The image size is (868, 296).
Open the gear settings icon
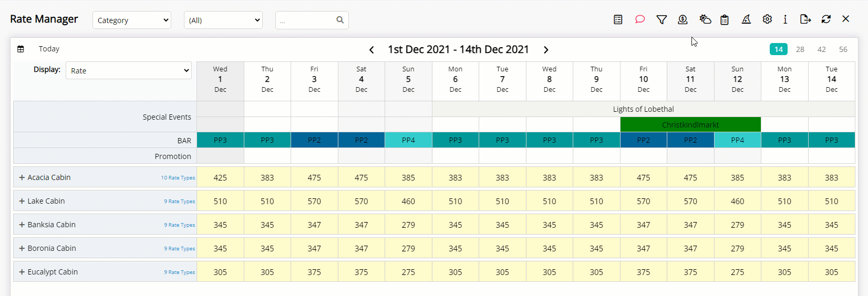coord(767,19)
